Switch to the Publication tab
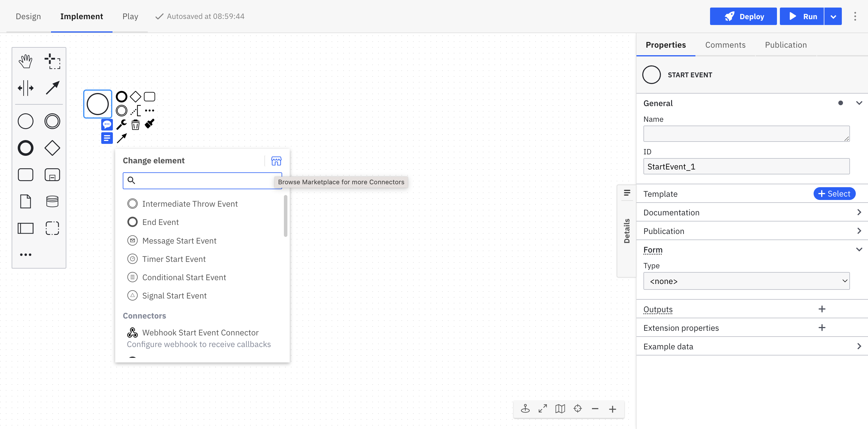 785,44
